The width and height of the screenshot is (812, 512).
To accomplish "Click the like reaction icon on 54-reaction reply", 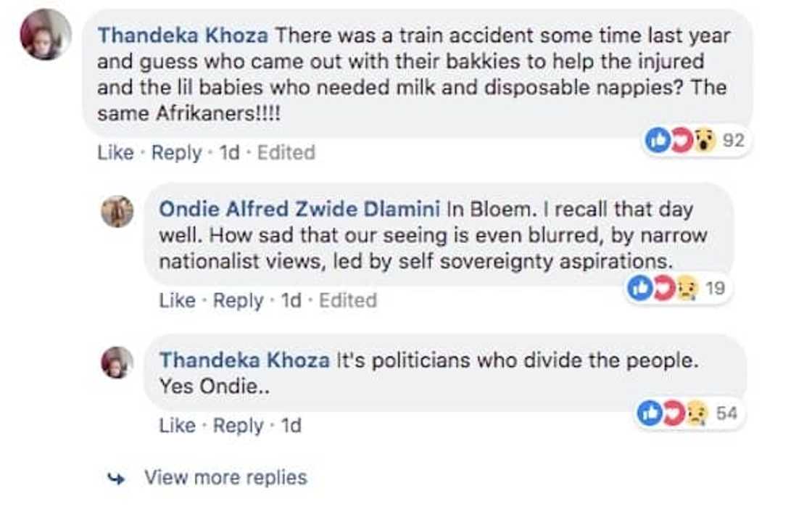I will pyautogui.click(x=650, y=413).
